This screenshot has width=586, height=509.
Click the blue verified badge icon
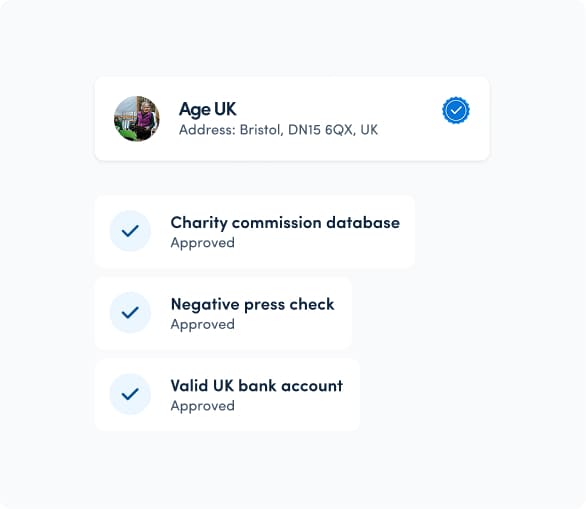456,110
